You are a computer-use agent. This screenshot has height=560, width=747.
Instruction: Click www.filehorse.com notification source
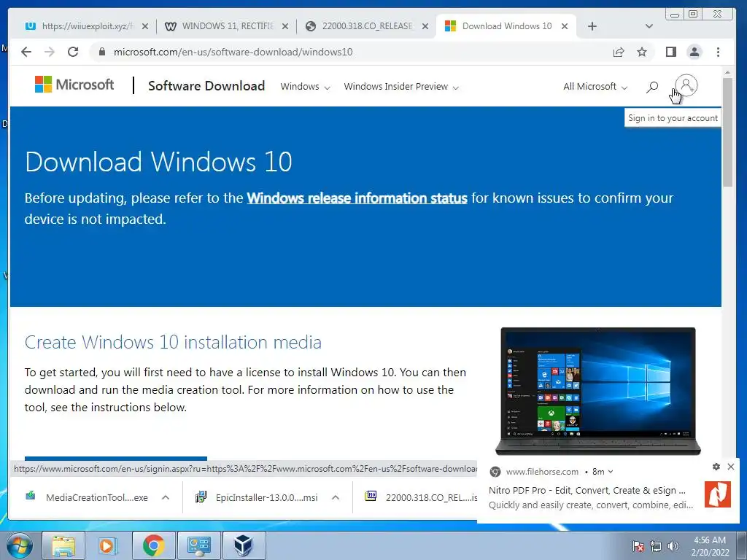click(x=542, y=472)
